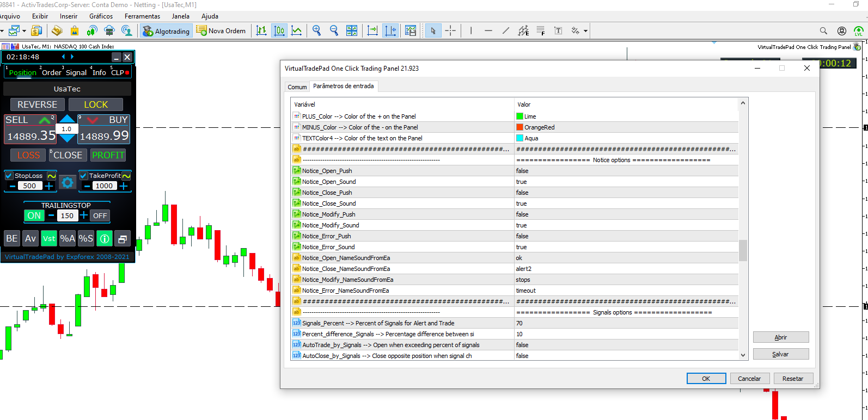Image resolution: width=868 pixels, height=420 pixels.
Task: Zoom out on the chart
Action: click(334, 30)
